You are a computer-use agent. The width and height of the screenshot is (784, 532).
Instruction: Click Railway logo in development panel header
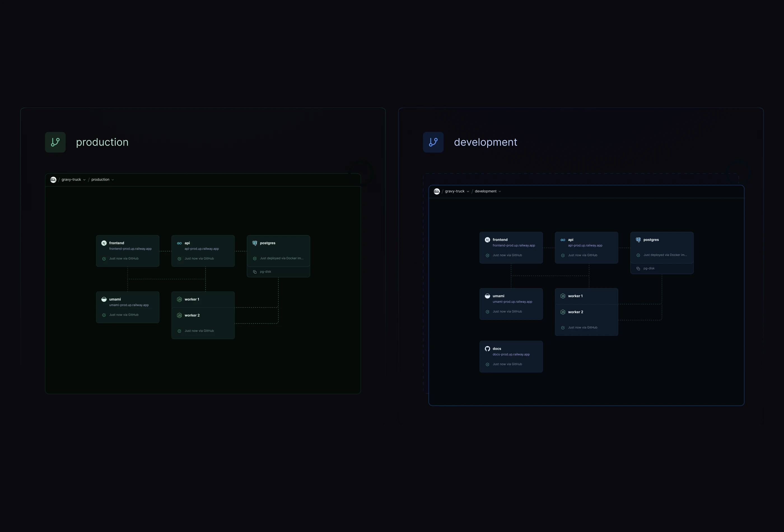click(x=437, y=191)
